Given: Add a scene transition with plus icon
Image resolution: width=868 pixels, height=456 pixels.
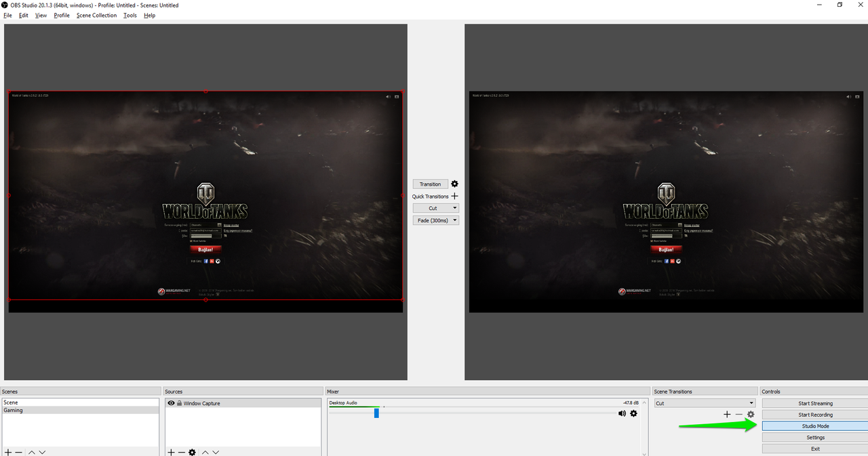Looking at the screenshot, I should [x=727, y=414].
